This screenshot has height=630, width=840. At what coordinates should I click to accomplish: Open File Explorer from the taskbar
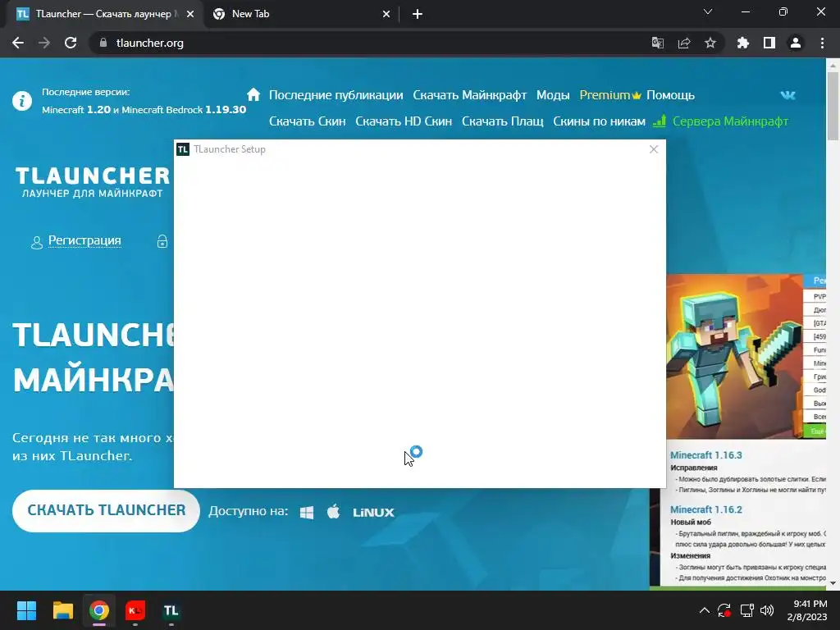point(62,610)
